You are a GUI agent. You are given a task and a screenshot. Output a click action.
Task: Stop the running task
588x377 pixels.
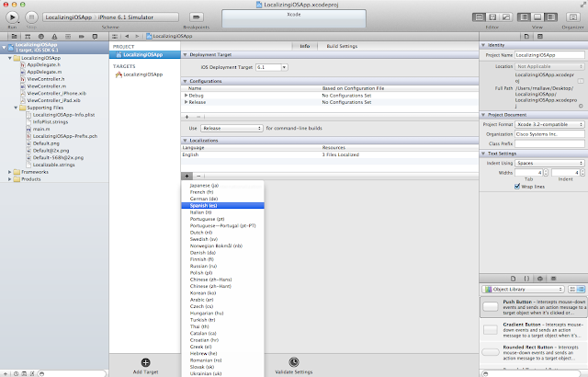31,17
